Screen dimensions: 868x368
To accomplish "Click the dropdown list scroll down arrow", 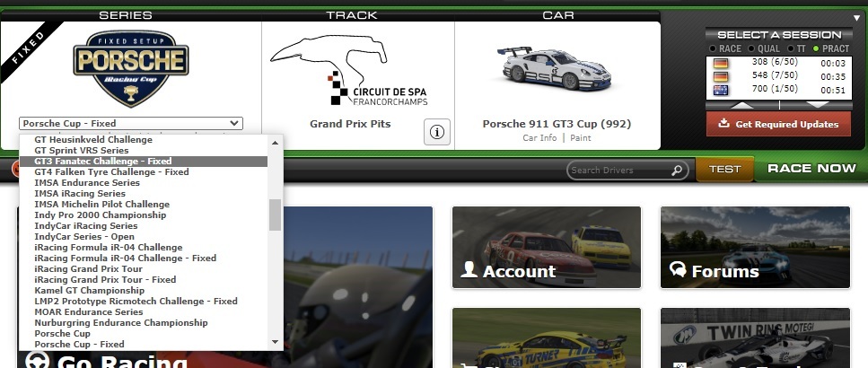I will point(276,343).
